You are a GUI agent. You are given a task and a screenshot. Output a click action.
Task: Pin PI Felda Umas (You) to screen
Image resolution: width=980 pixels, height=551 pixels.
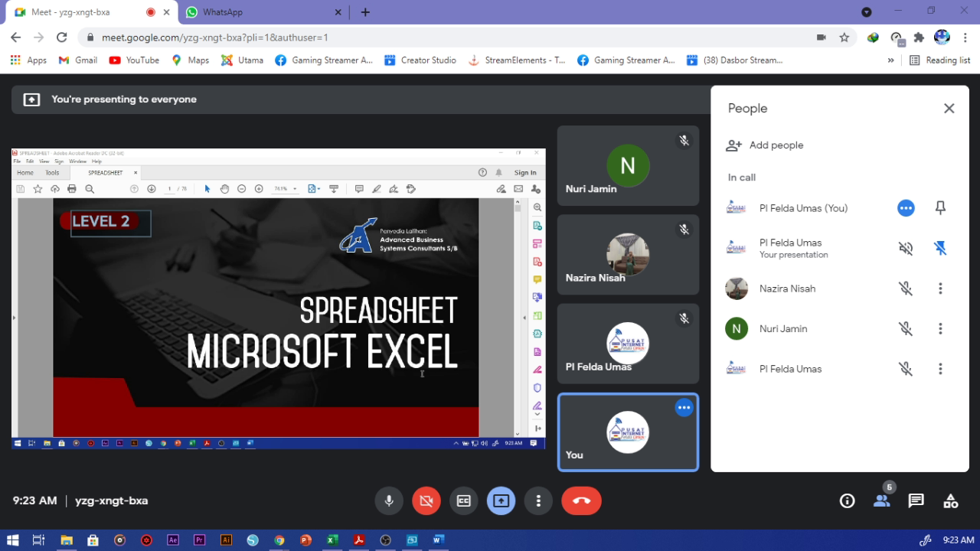pos(940,208)
